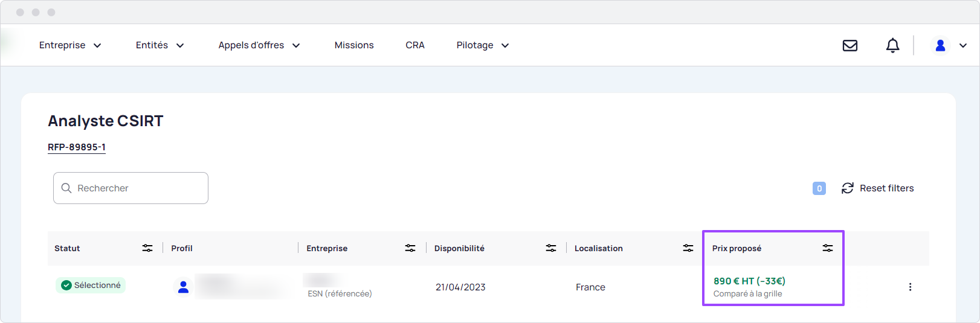
Task: Focus the Rechercher search field
Action: (x=131, y=188)
